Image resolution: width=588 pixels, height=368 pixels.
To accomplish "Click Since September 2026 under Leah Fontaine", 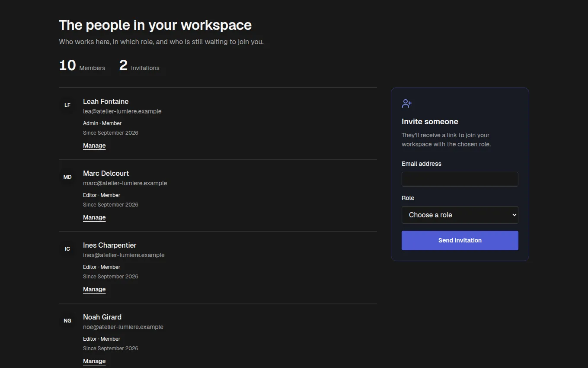I will click(x=111, y=133).
